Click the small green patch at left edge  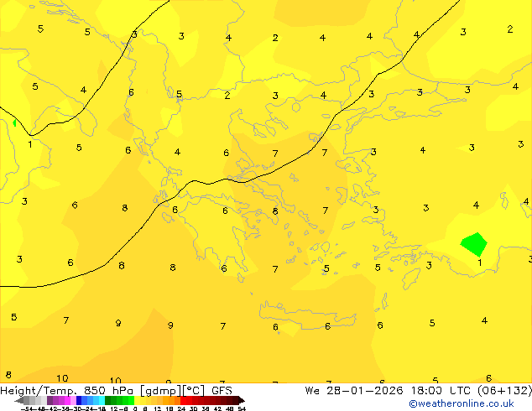[x=14, y=123]
